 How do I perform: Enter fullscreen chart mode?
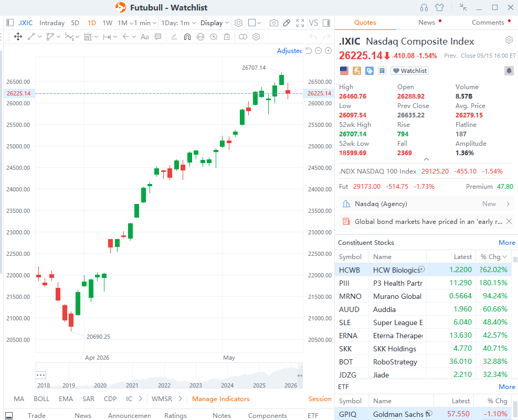click(300, 23)
